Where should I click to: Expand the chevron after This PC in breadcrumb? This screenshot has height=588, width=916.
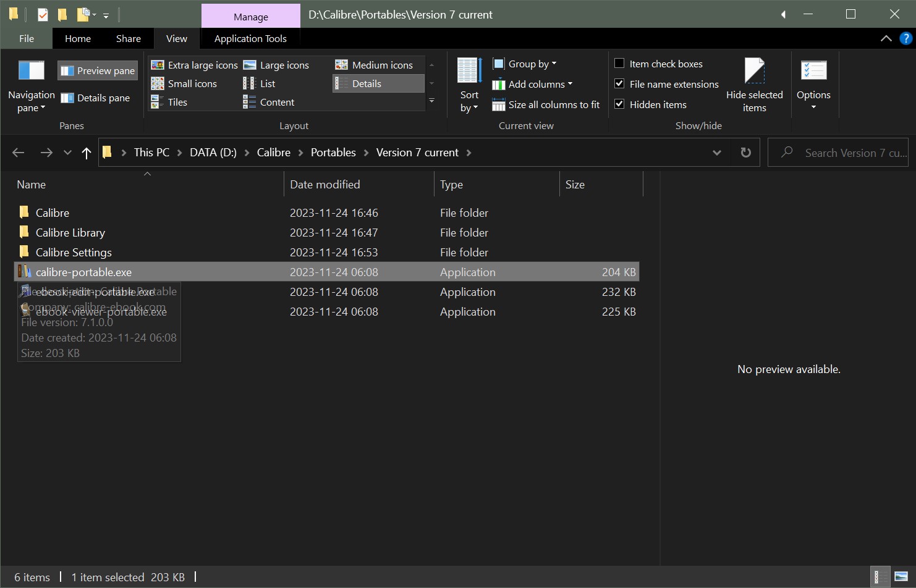click(179, 153)
